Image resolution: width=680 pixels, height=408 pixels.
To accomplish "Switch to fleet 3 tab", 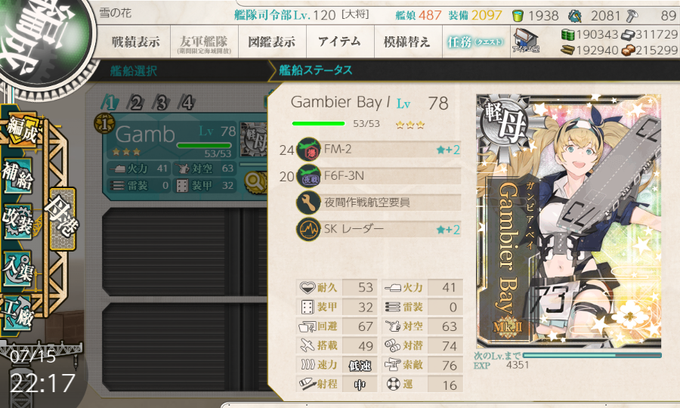I will [x=162, y=103].
